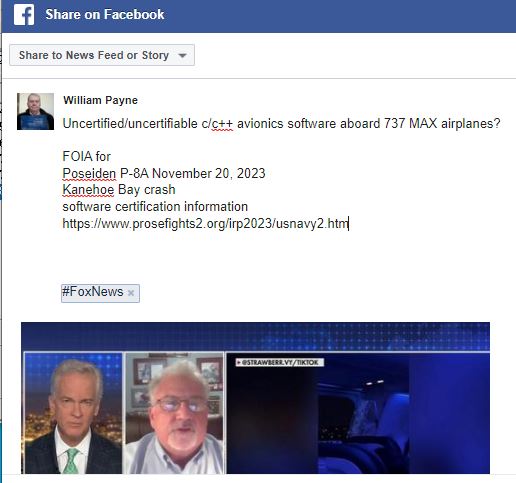The height and width of the screenshot is (483, 516).
Task: Click empty area below the URL
Action: [x=267, y=253]
